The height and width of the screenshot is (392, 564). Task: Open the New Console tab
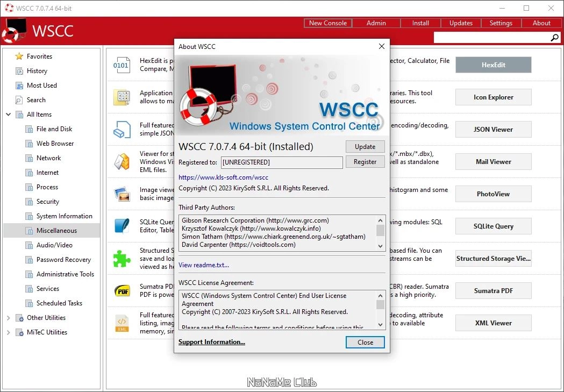click(327, 23)
